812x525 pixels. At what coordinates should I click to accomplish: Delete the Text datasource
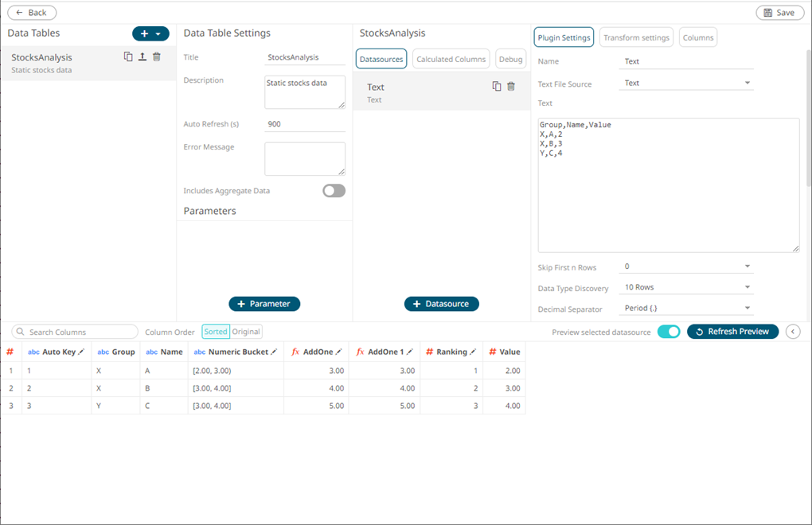point(511,86)
